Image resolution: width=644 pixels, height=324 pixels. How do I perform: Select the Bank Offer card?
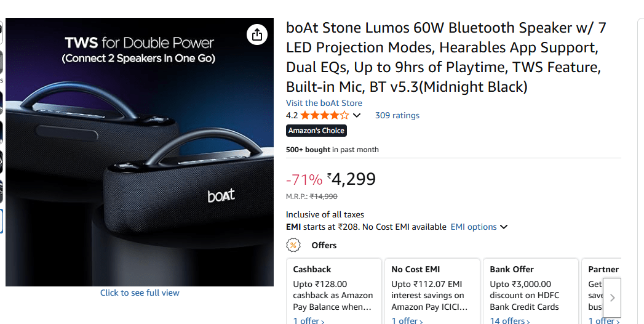pos(530,290)
